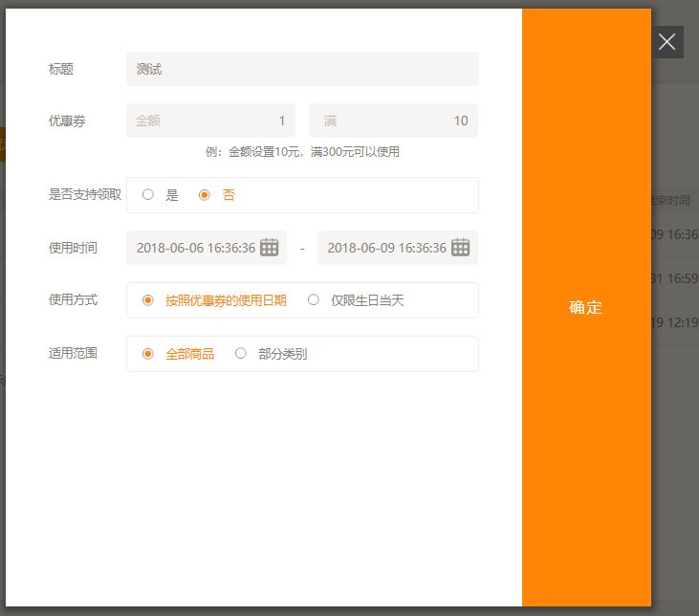
Task: Click the end date text 2018-06-09 16:36:36
Action: point(387,248)
